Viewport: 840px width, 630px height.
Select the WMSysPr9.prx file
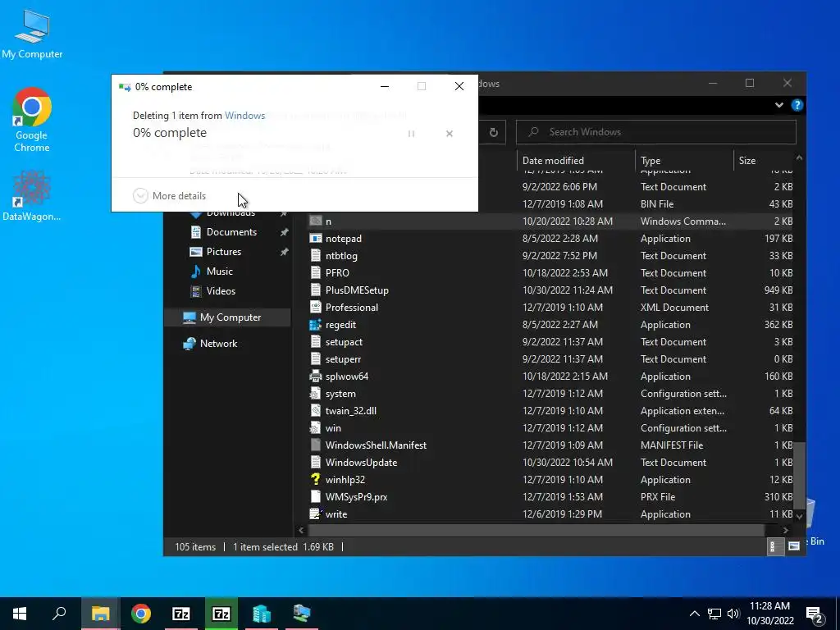550,496
